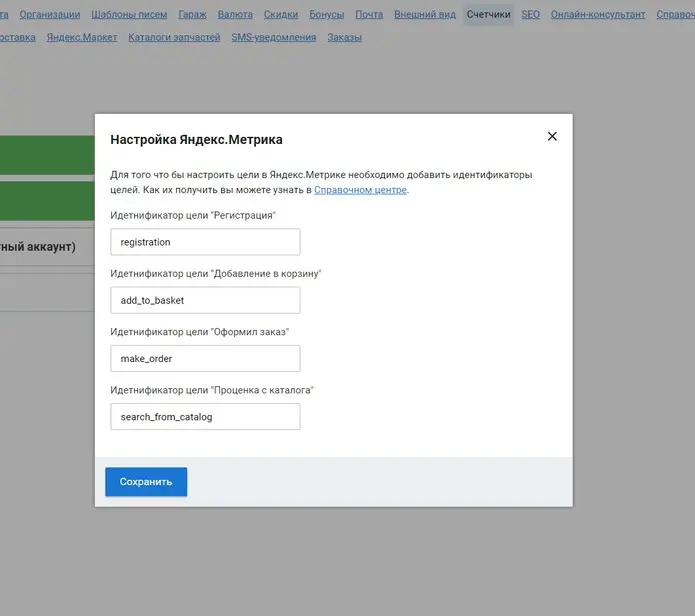Image resolution: width=695 pixels, height=616 pixels.
Task: Open the Организации menu item
Action: coord(50,15)
